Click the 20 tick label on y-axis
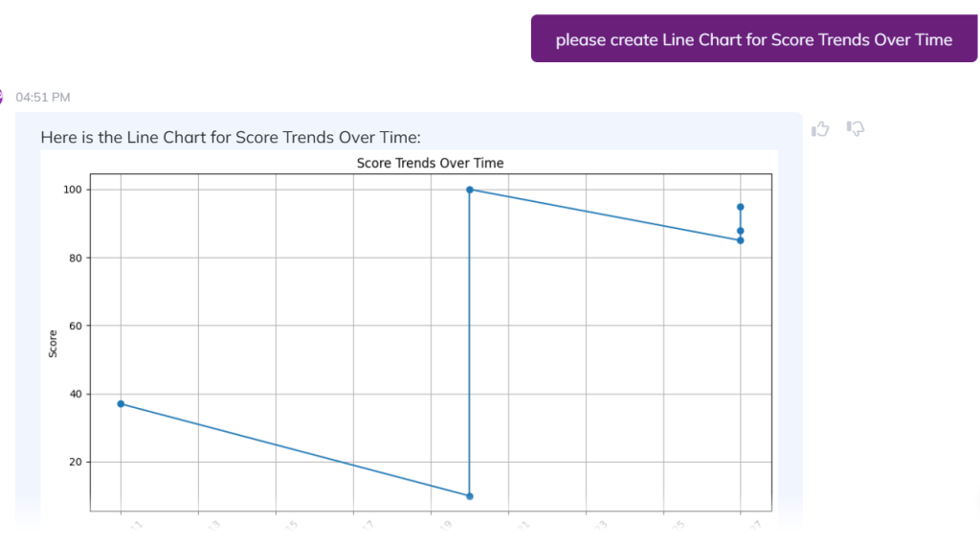 pos(75,462)
